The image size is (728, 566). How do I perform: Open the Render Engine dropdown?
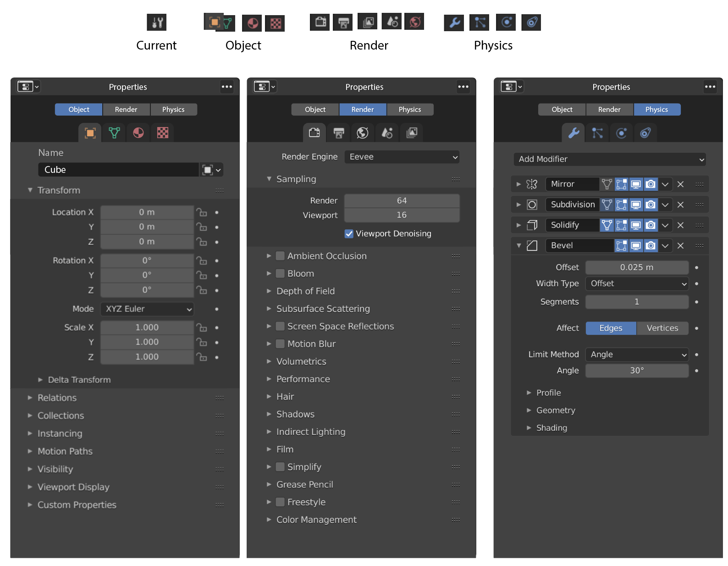402,157
